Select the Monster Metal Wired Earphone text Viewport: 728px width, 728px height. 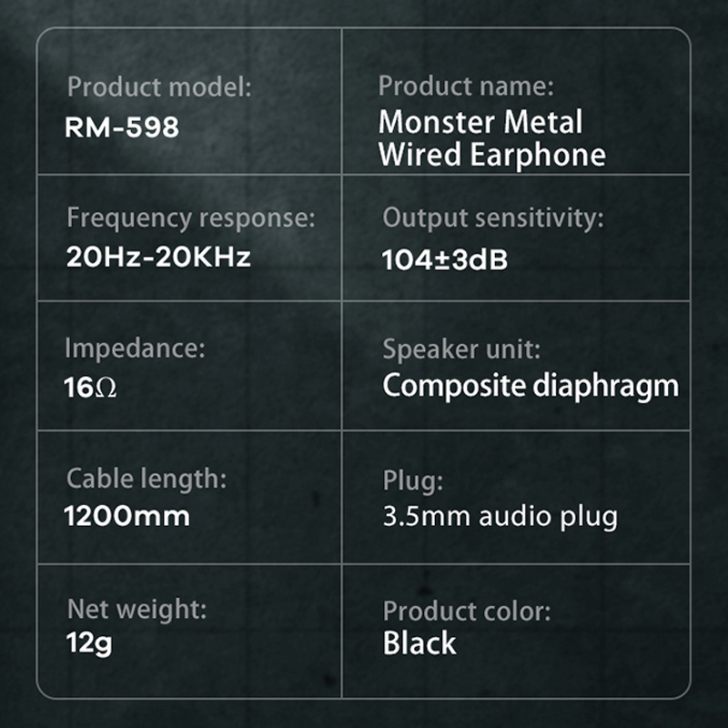click(491, 138)
